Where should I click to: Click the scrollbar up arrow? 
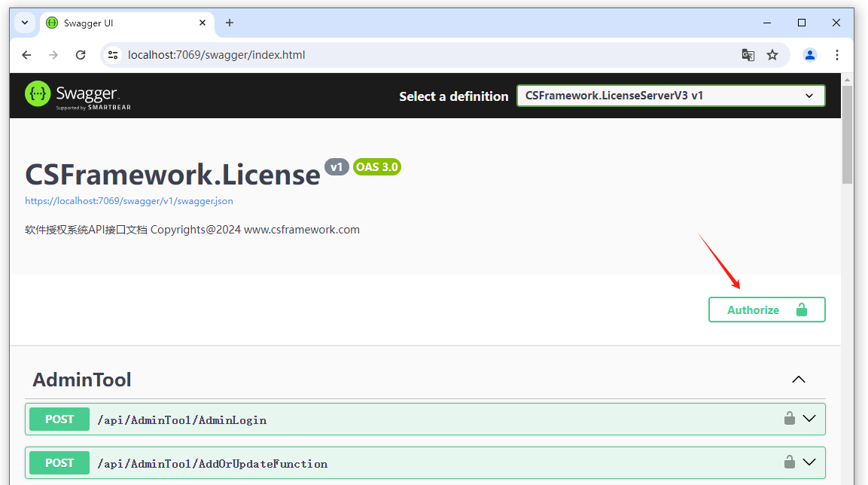coord(847,80)
